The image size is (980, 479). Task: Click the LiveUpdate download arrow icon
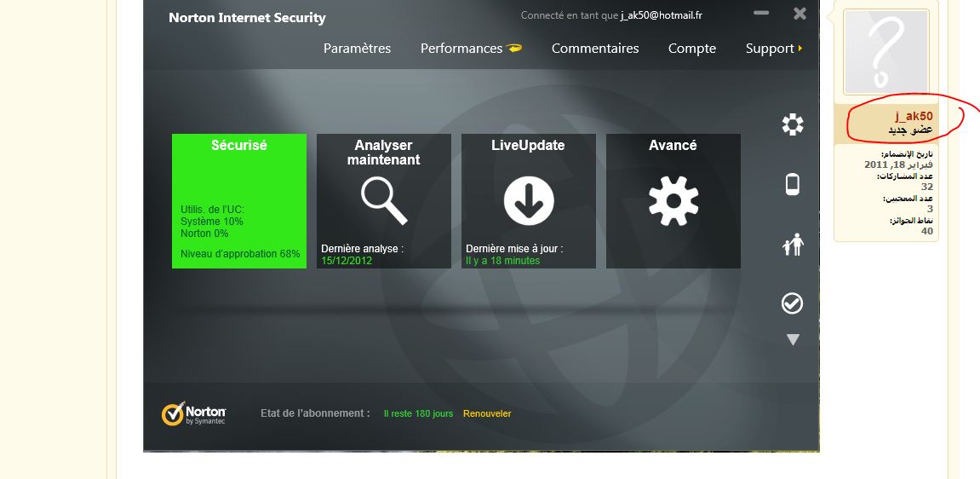click(x=529, y=201)
